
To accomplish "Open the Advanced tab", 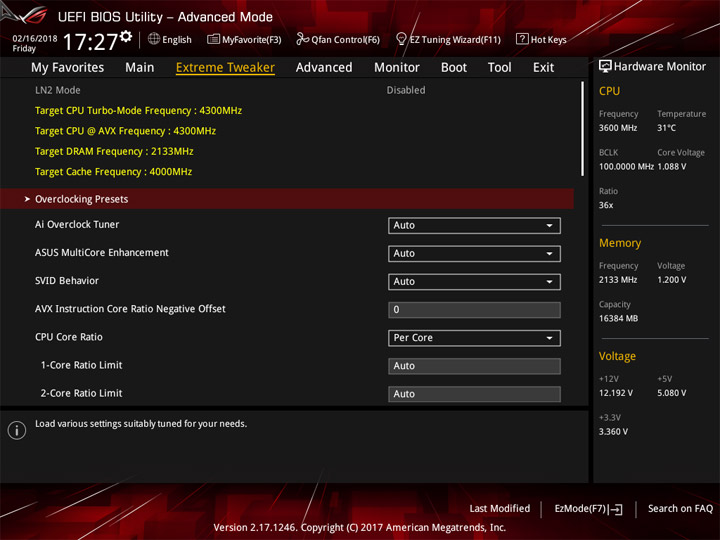I will tap(324, 68).
